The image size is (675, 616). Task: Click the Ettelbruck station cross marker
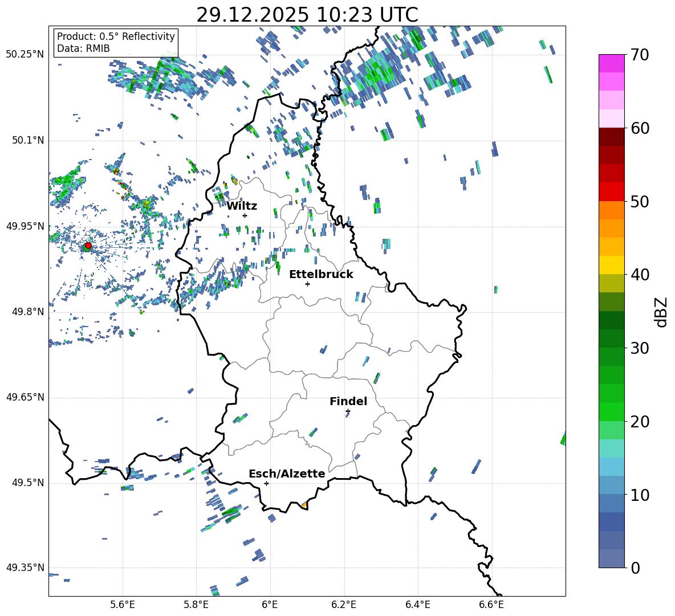pos(307,284)
